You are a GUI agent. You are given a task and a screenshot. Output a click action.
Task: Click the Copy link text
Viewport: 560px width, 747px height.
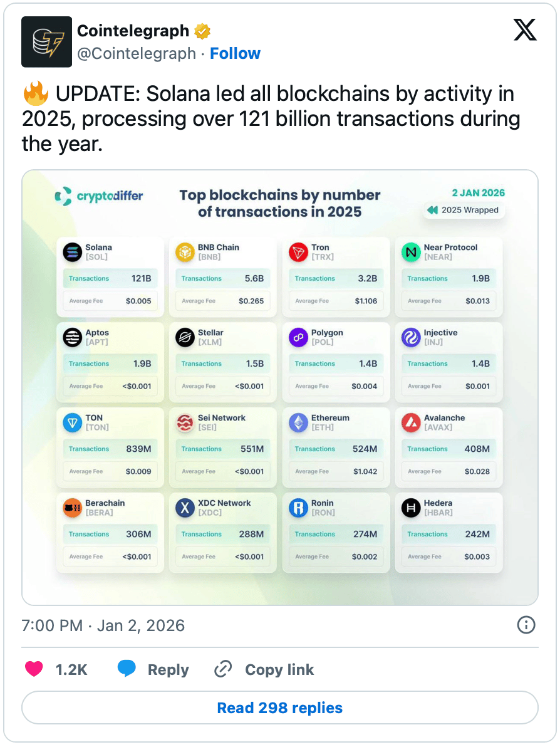coord(279,669)
